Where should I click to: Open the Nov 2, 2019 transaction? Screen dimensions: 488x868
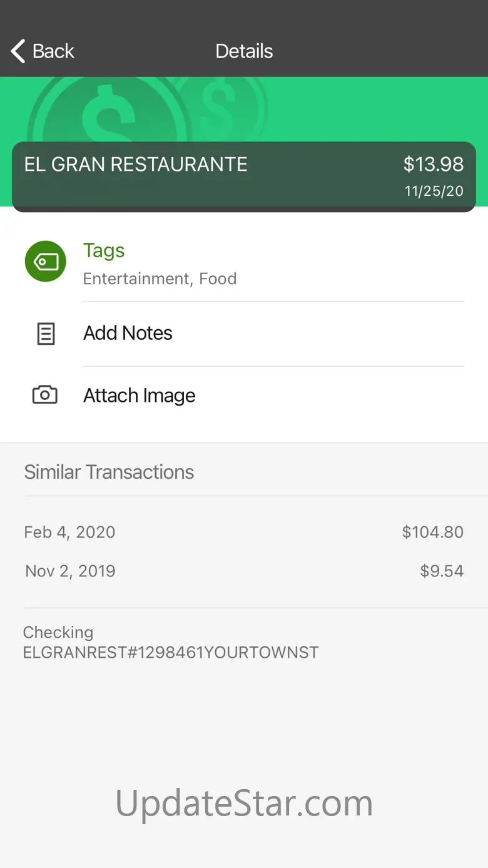pyautogui.click(x=70, y=571)
